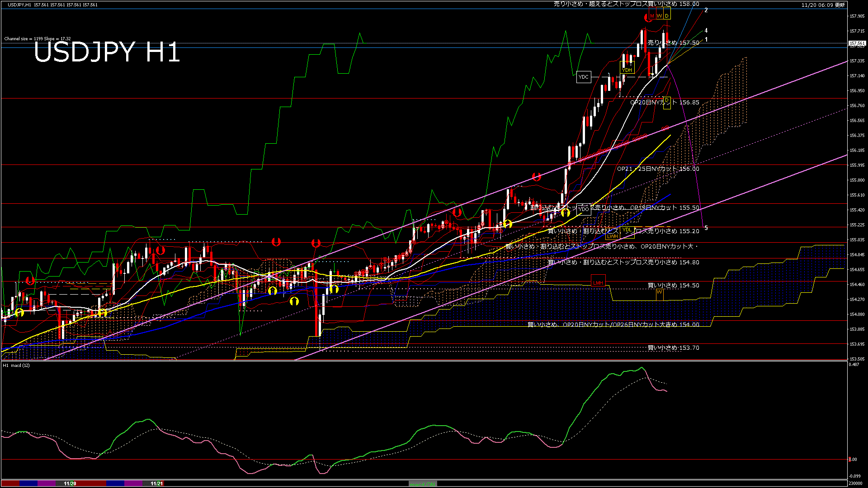
Task: Click the Channel size slope info text
Action: [37, 39]
